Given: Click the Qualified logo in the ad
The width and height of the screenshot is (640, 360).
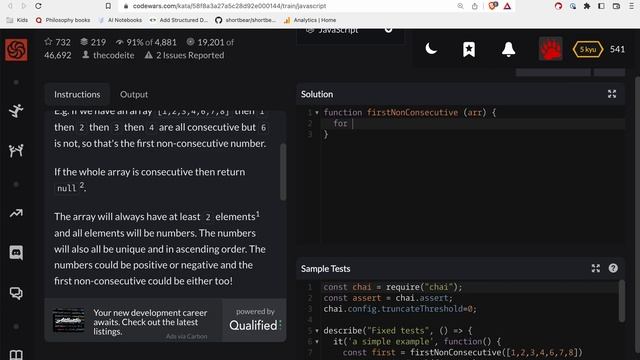Looking at the screenshot, I should pos(255,325).
